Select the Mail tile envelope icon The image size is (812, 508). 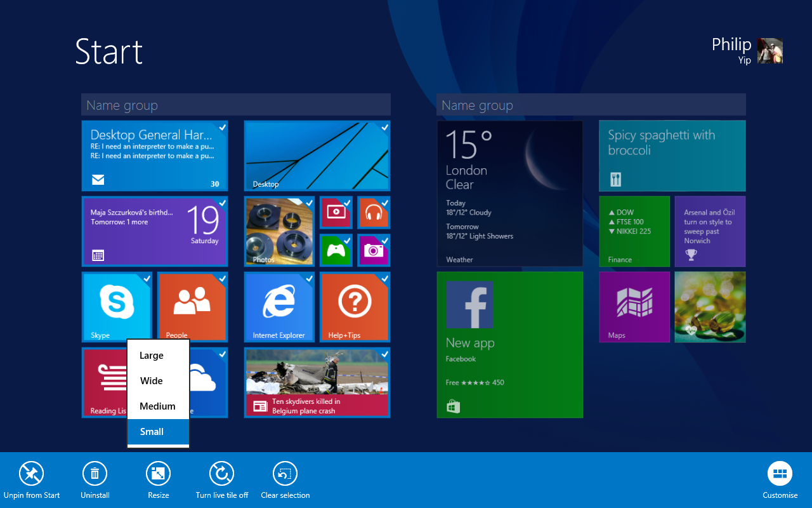pos(98,180)
